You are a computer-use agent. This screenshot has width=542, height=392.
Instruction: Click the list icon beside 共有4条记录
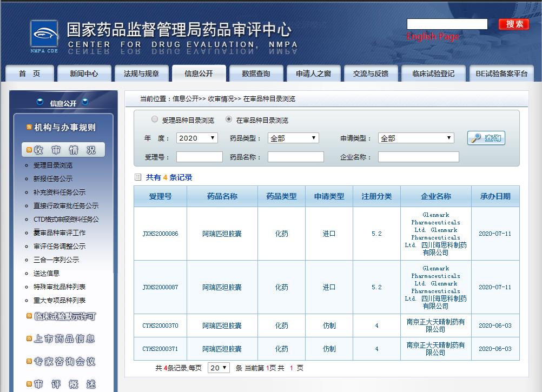coord(138,177)
